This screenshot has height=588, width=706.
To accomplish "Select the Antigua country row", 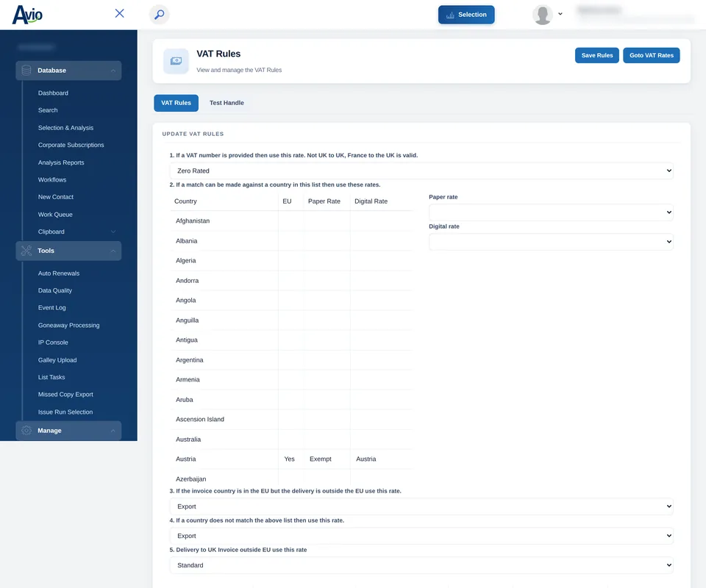I will tap(291, 340).
